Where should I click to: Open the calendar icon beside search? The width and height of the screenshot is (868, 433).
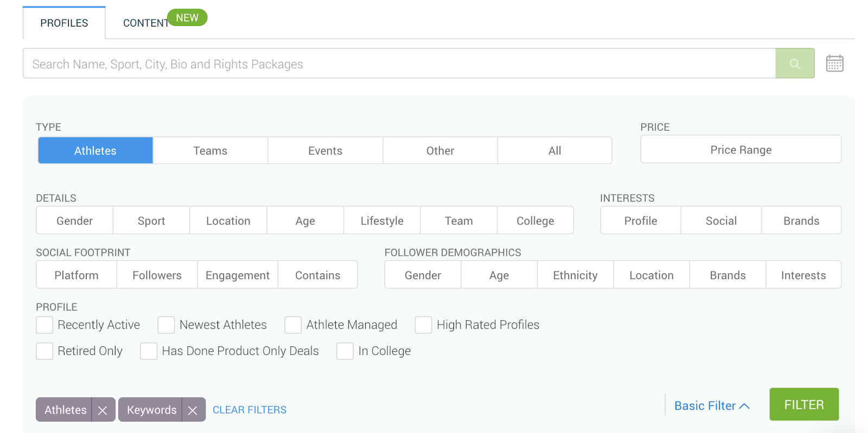[834, 63]
